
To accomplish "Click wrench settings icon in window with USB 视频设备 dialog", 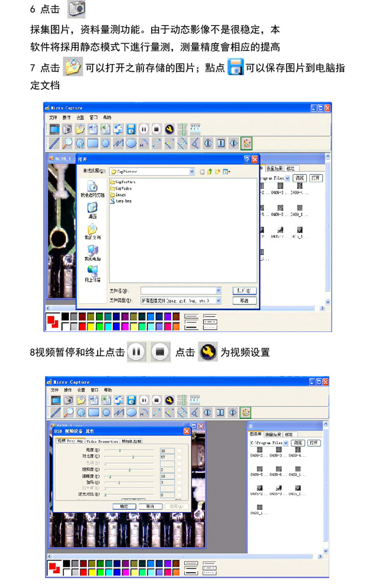I will click(x=169, y=400).
